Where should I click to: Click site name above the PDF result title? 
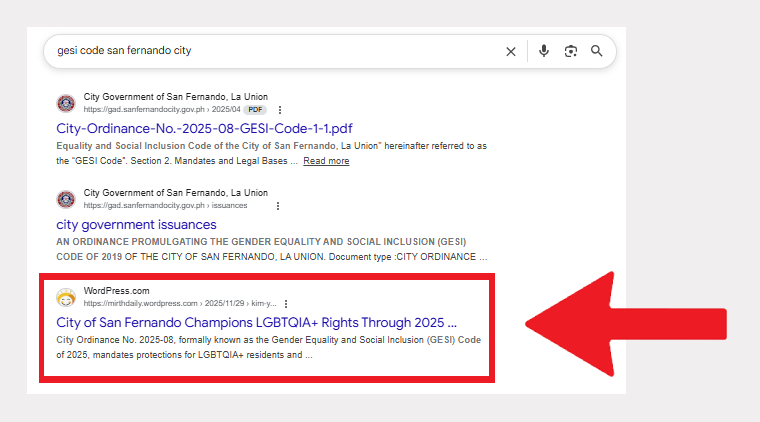coord(175,97)
